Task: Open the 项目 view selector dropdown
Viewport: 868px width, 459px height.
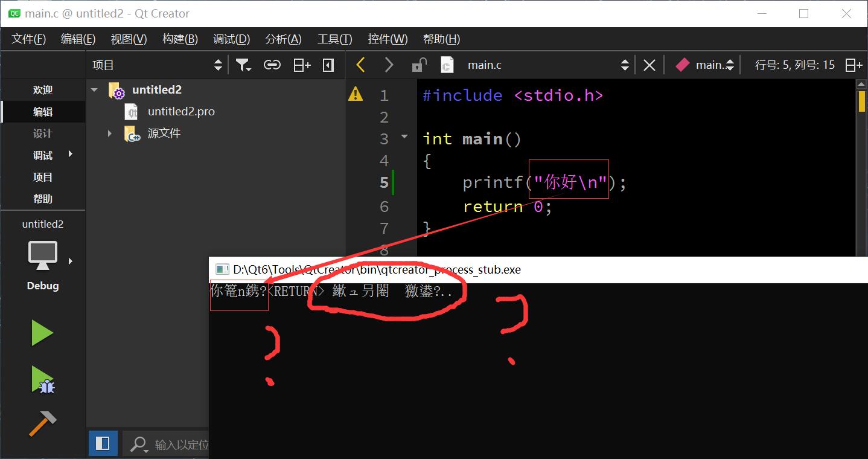Action: point(158,65)
